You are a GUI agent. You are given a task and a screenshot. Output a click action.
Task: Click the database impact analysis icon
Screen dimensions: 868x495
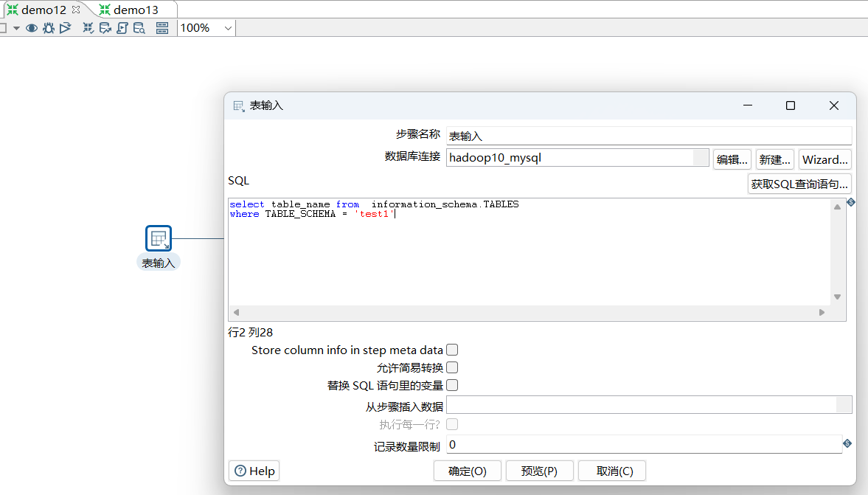[105, 28]
